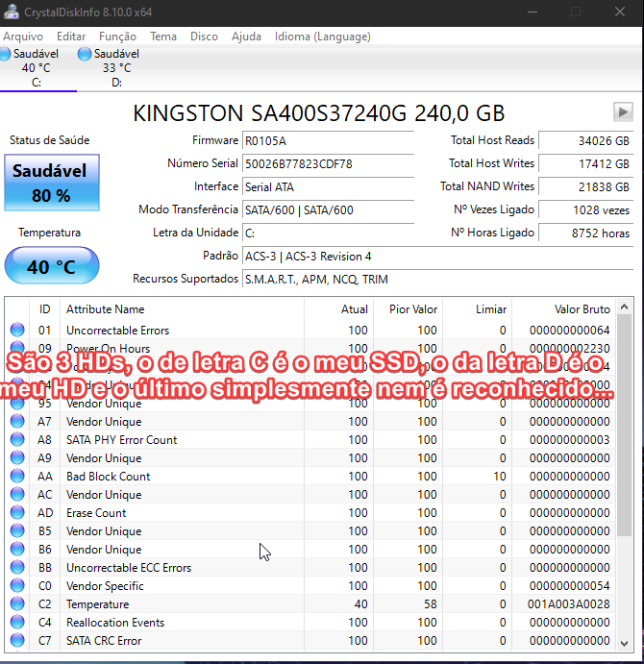Click the Limiar value 10 for Bad Block Count
Image resolution: width=644 pixels, height=664 pixels.
coord(500,477)
